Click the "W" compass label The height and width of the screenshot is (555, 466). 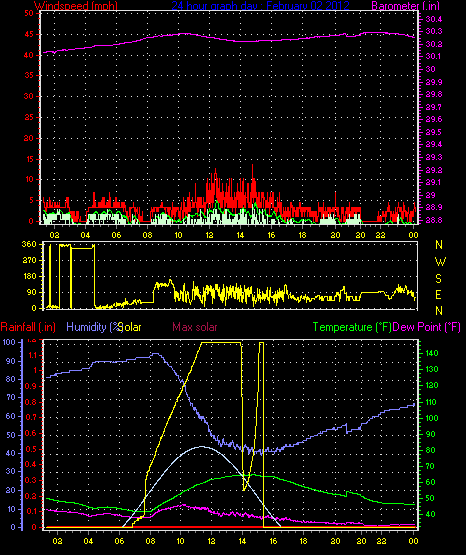pyautogui.click(x=440, y=262)
